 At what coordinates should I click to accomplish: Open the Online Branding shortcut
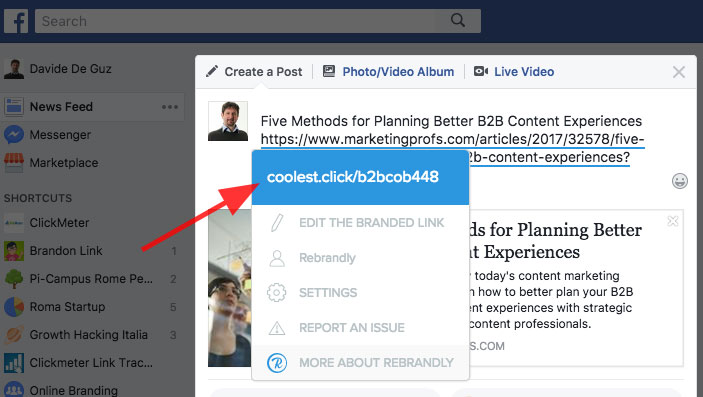tap(74, 390)
